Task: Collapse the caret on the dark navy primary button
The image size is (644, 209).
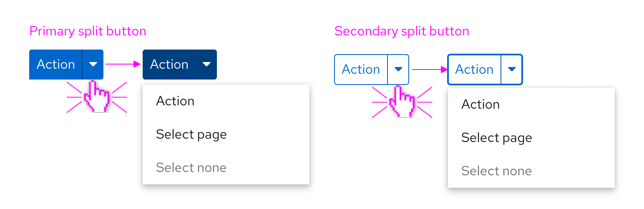Action: (x=206, y=65)
